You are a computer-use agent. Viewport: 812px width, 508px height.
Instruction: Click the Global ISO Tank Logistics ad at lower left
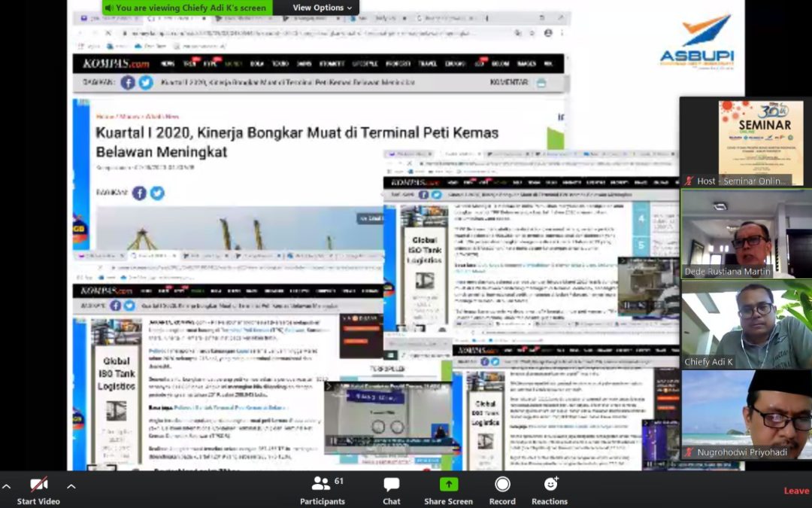tap(117, 391)
